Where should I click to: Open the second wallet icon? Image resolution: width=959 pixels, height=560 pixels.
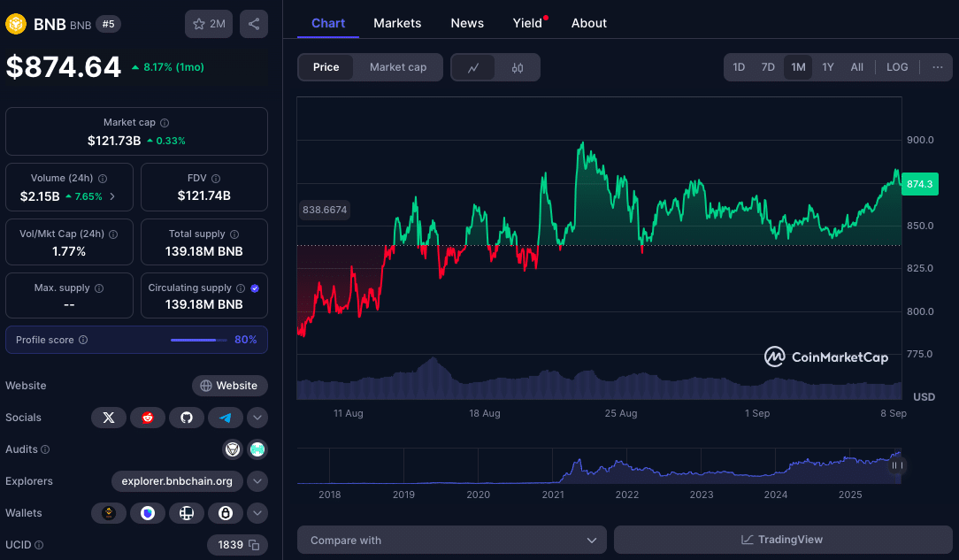pyautogui.click(x=148, y=513)
